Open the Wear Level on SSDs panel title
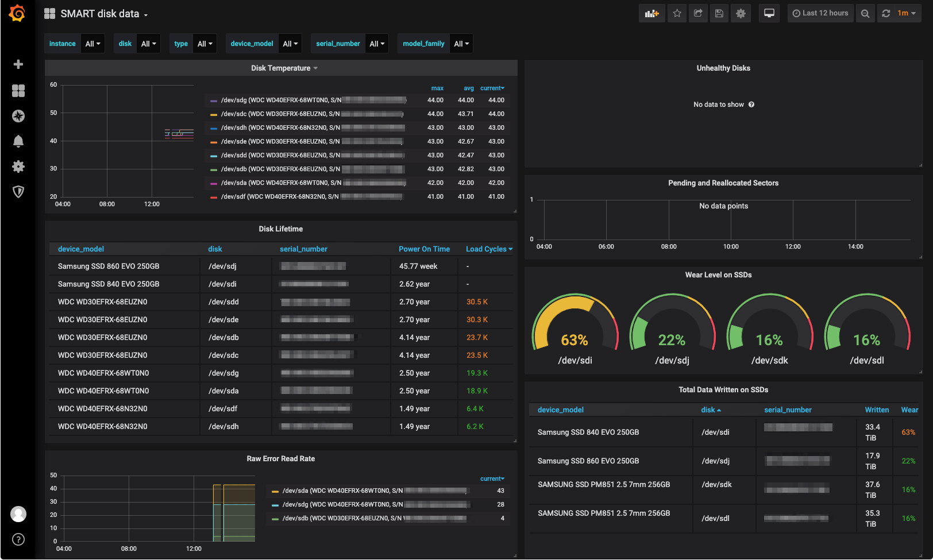The width and height of the screenshot is (933, 560). pos(718,275)
